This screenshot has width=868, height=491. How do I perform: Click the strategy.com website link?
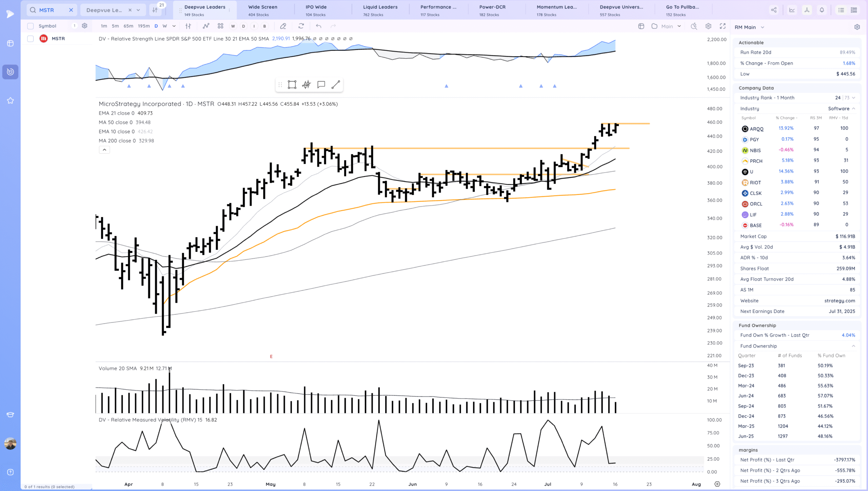[x=840, y=301]
